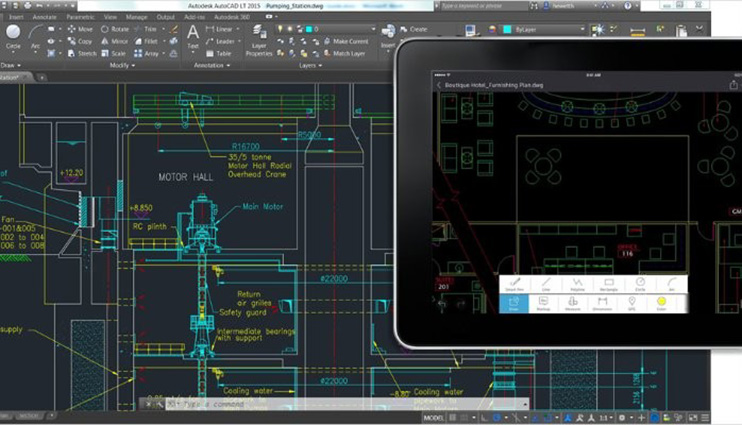Open the Manage ribbon tab

click(x=137, y=17)
